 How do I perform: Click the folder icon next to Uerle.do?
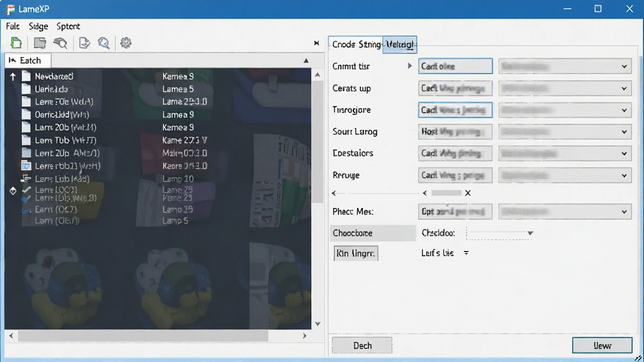coord(26,89)
